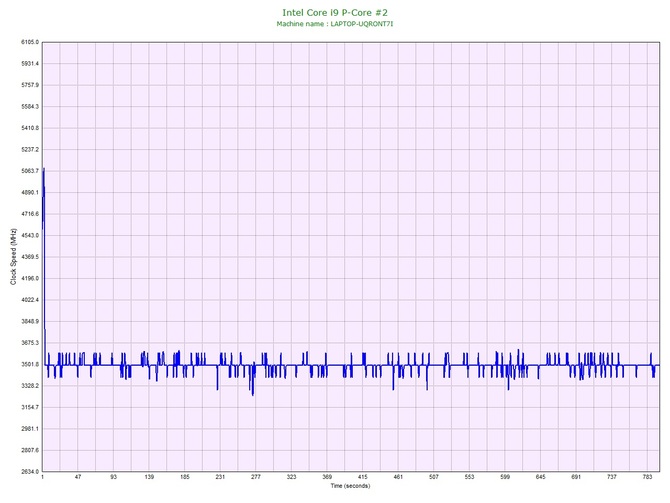Click the 5757.9 y-axis value

[x=30, y=85]
